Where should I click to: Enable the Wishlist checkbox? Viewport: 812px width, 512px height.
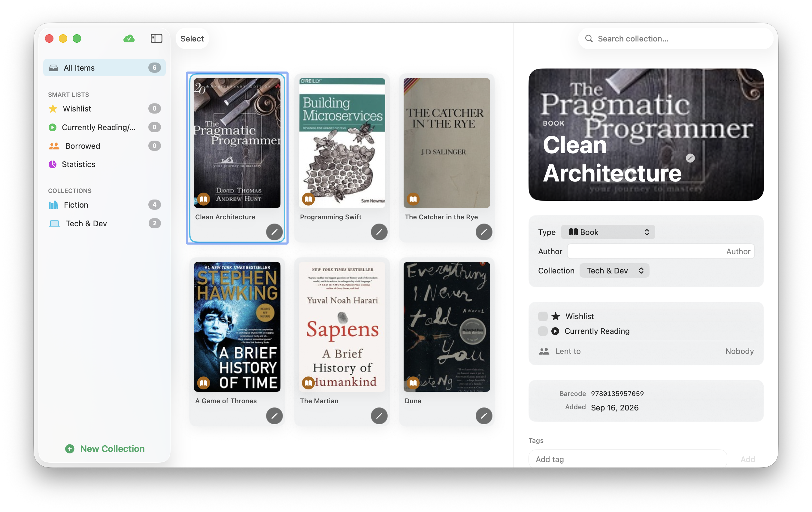pos(543,316)
